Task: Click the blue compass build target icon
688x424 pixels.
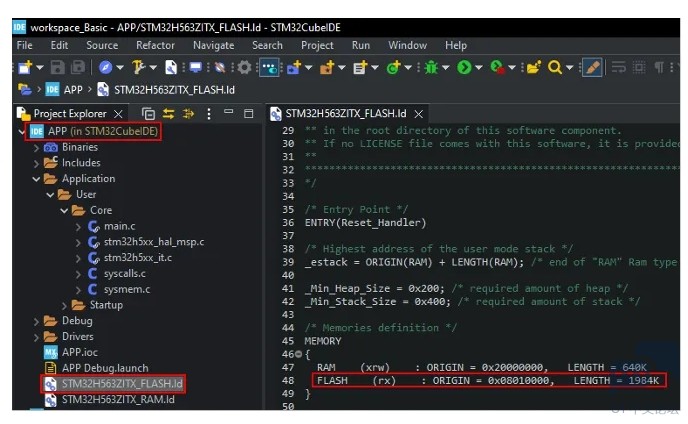Action: tap(105, 67)
